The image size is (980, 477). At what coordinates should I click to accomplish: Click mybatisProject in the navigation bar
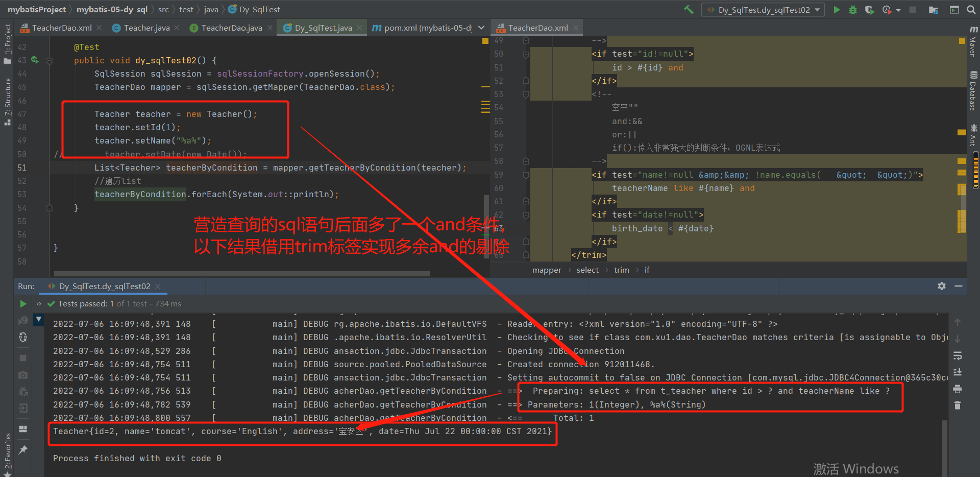click(x=37, y=9)
